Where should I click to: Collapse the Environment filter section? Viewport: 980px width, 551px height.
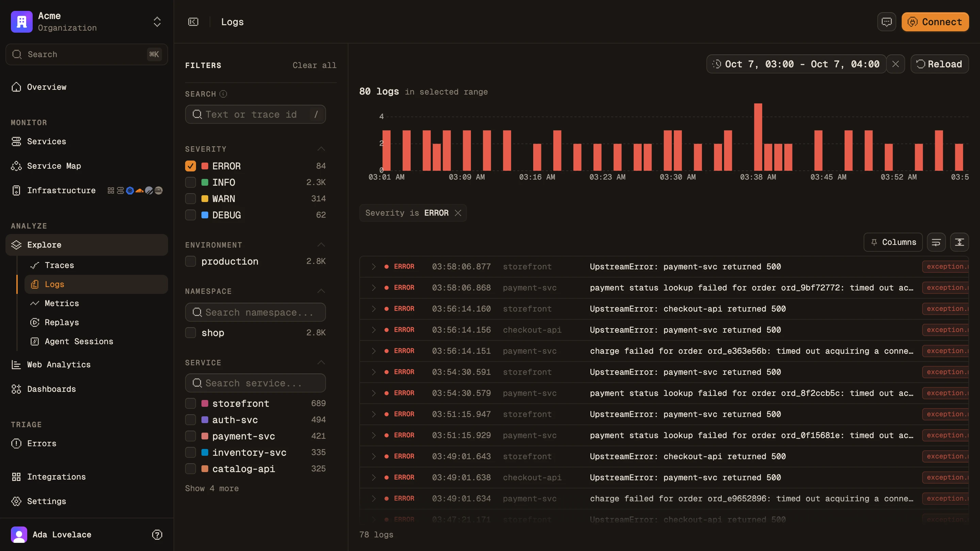pos(321,245)
